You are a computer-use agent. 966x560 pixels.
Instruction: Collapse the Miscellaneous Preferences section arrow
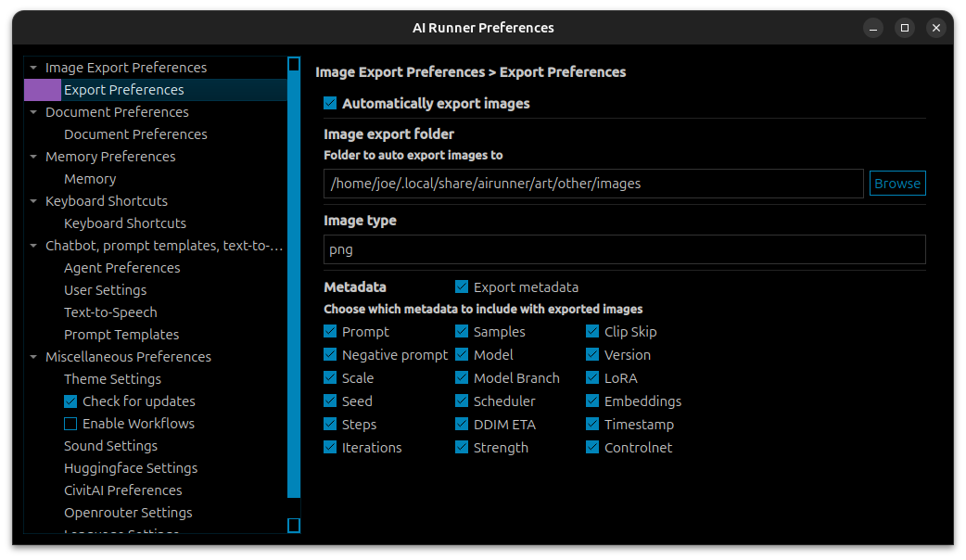click(33, 357)
